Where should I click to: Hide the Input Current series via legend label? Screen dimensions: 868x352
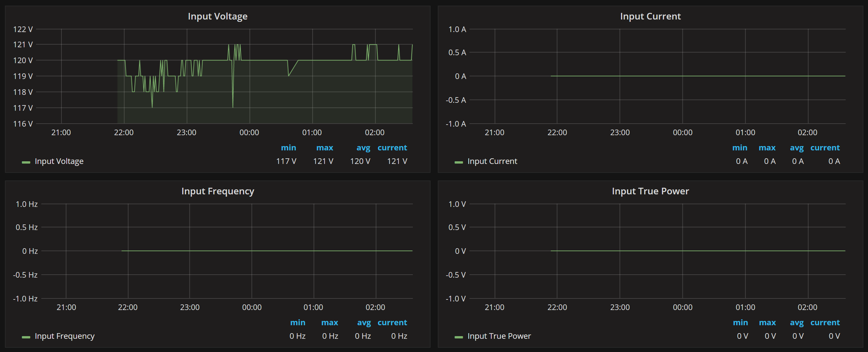pos(492,161)
